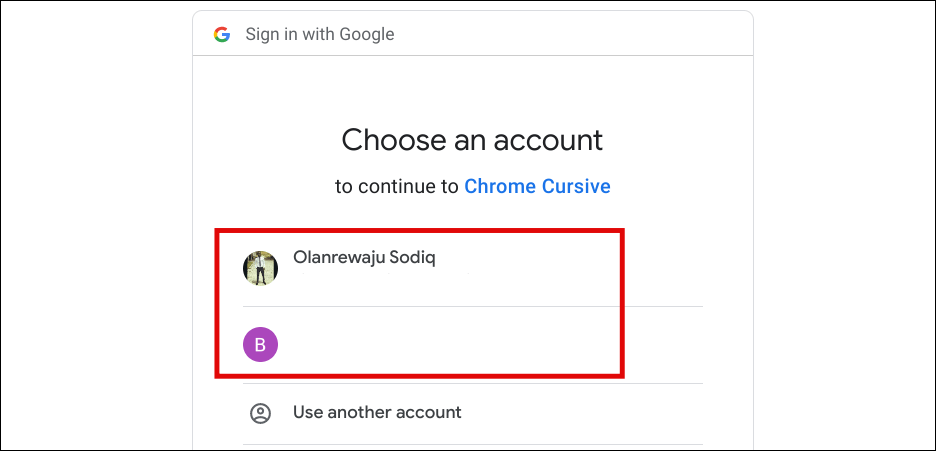
Task: Click empty space right of Olanrewaju Sodiq name
Action: 540,258
